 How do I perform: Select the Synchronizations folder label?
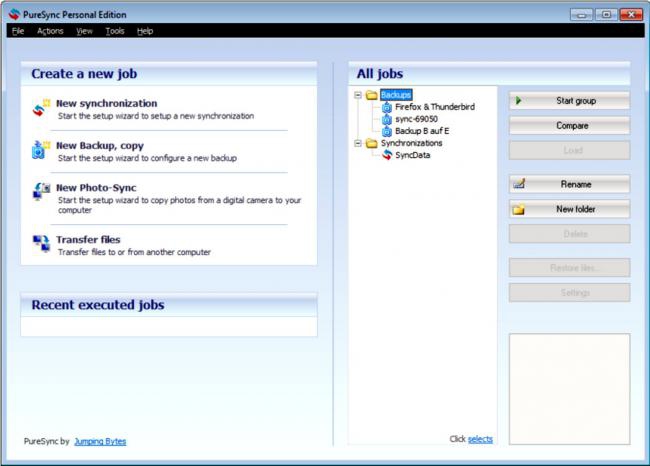tap(411, 143)
